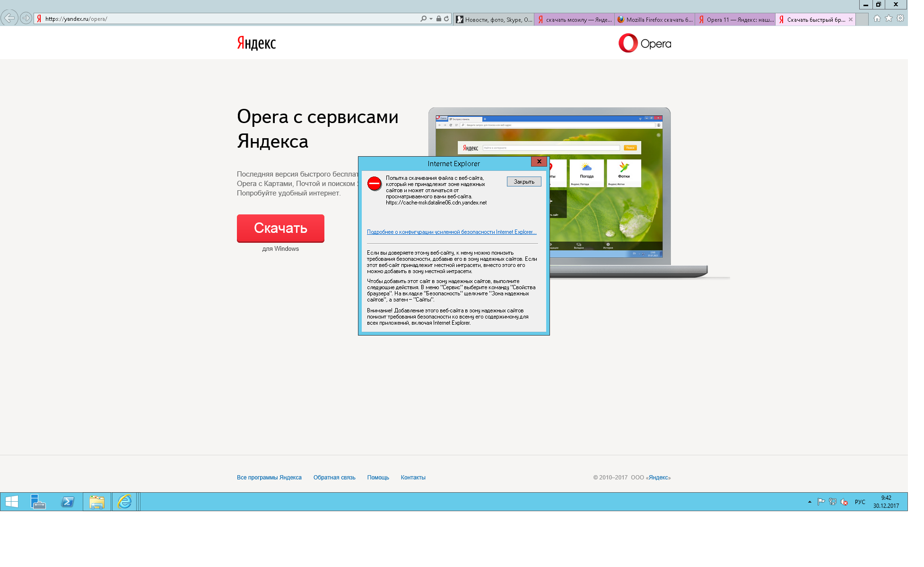Click the browser forward arrow button
The height and width of the screenshot is (567, 924).
(x=26, y=18)
